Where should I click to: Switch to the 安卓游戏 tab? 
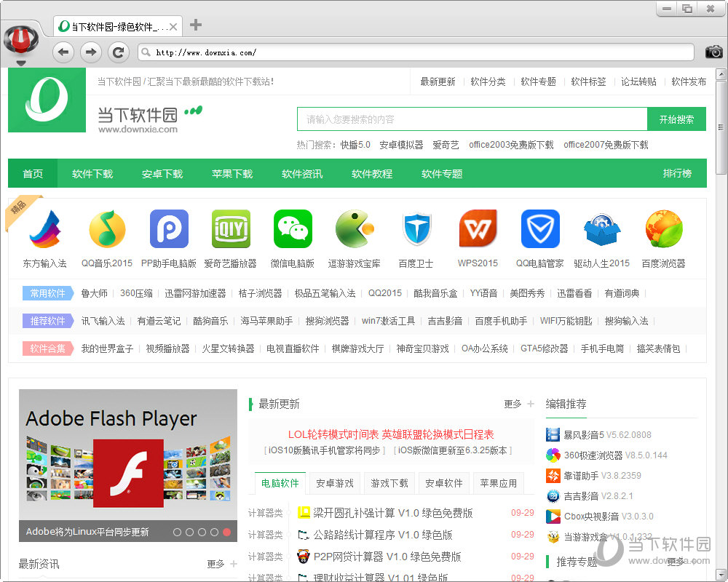pos(335,483)
